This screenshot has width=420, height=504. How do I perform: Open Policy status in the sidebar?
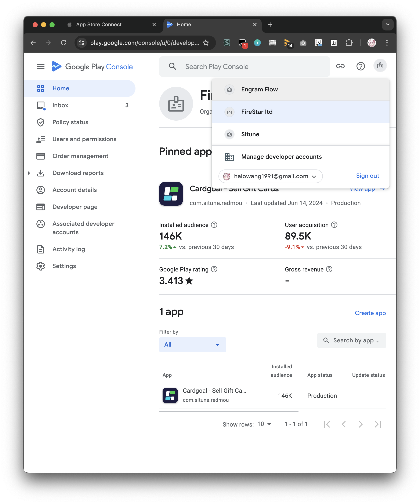[80, 122]
